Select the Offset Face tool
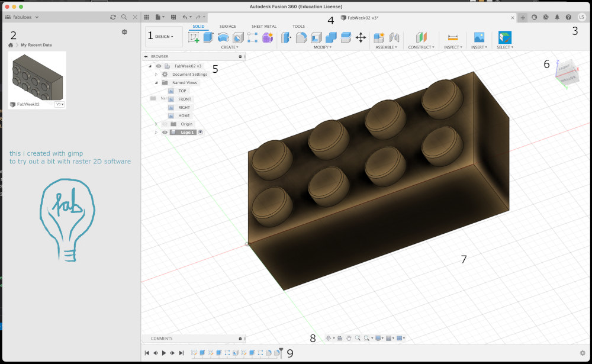Screen dimensions: 592x364 pyautogui.click(x=346, y=37)
